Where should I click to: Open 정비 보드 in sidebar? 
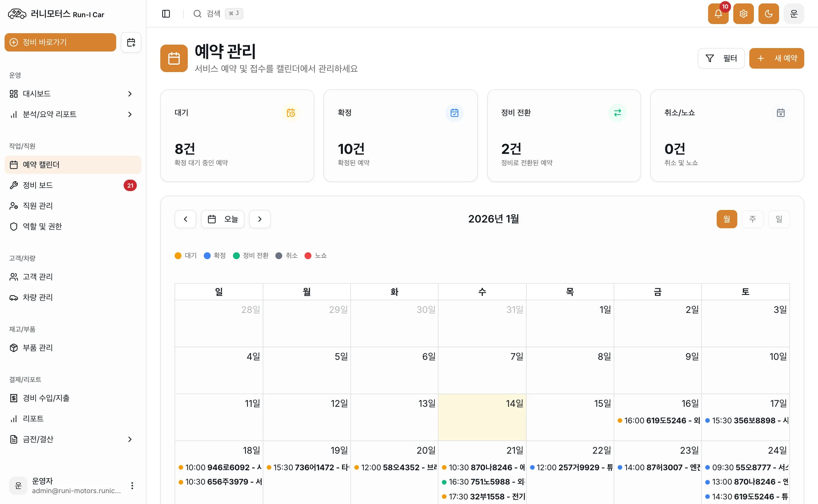tap(38, 185)
